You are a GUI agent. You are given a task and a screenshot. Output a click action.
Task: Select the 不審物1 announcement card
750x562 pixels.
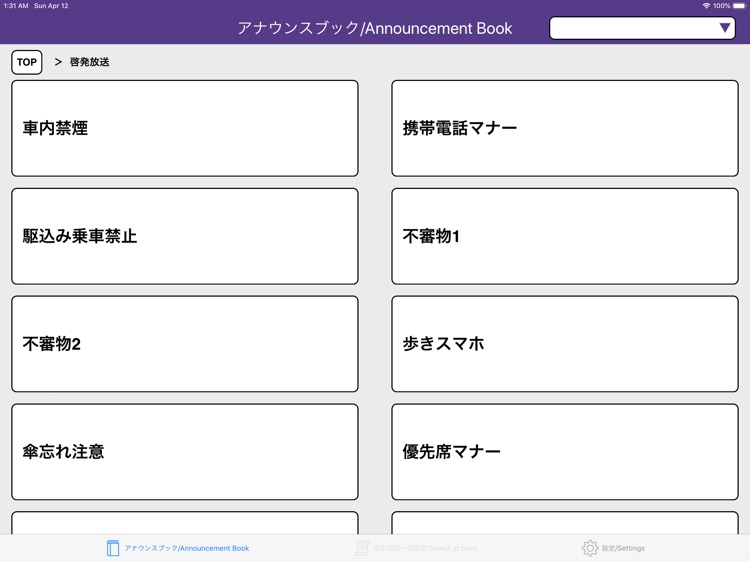(x=565, y=236)
